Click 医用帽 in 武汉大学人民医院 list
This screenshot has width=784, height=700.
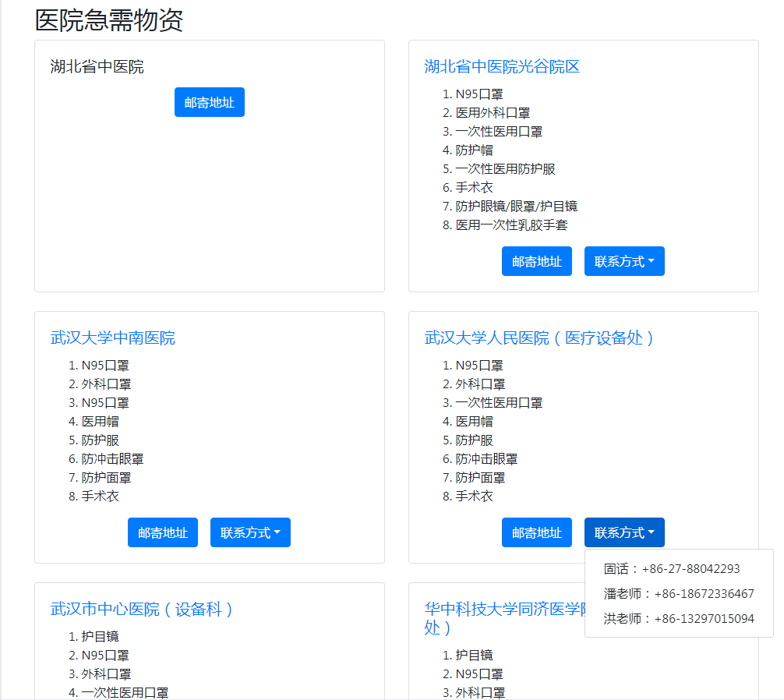[474, 422]
